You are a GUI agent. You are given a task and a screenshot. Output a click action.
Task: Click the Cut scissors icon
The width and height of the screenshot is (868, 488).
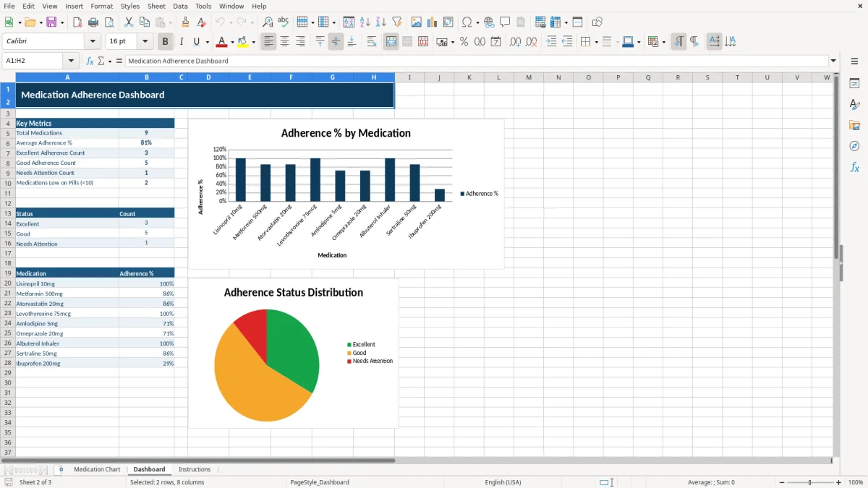129,22
